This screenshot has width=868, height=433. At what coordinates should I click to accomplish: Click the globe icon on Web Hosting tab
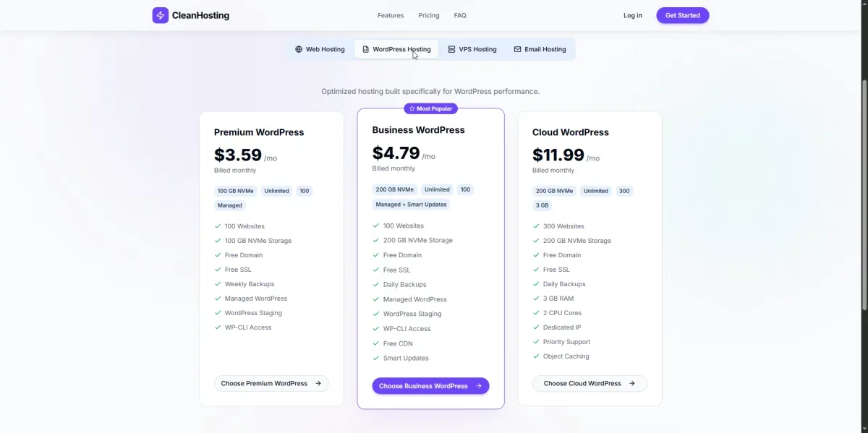pos(299,49)
